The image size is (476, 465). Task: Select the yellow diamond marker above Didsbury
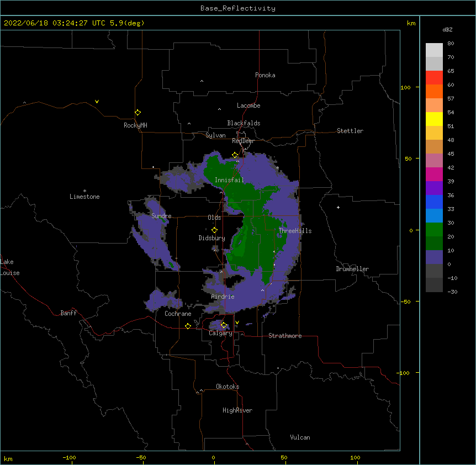point(214,230)
